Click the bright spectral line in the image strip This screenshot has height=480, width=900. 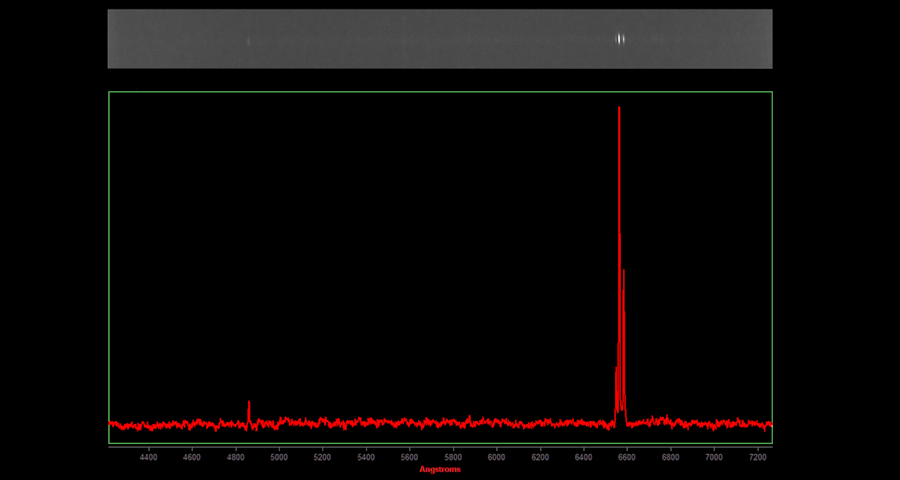click(x=620, y=39)
